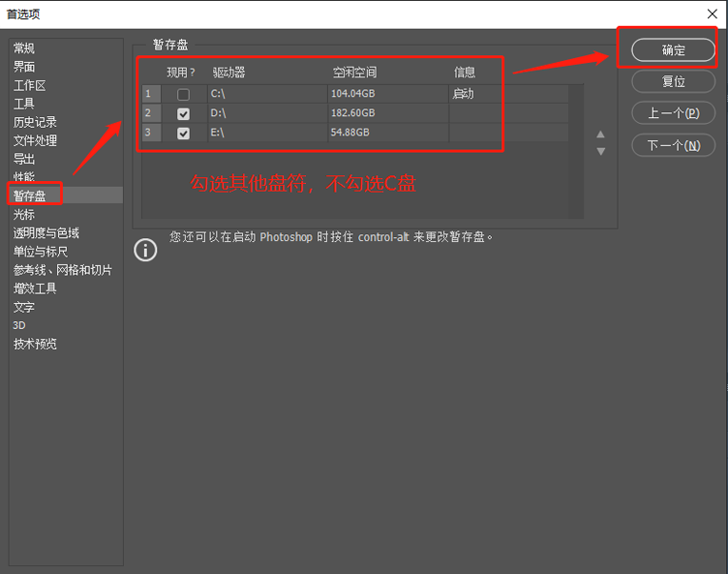
Task: Open the 3D preferences category
Action: [19, 325]
